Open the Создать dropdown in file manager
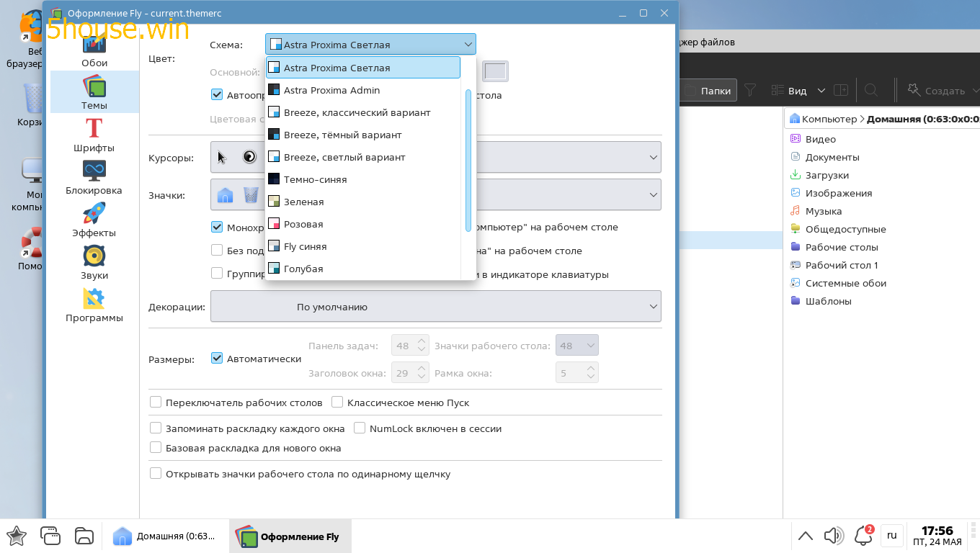Screen dimensions: 980x553 click(x=944, y=91)
